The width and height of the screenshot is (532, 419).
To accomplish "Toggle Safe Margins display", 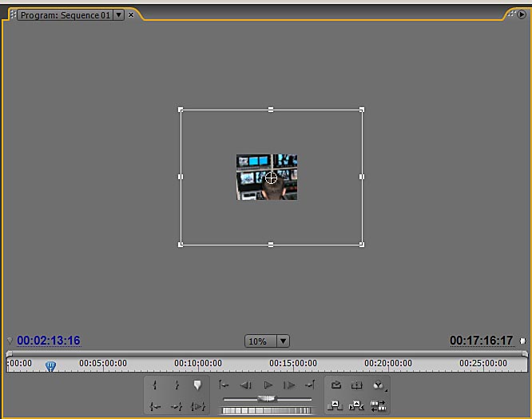I will coord(357,385).
